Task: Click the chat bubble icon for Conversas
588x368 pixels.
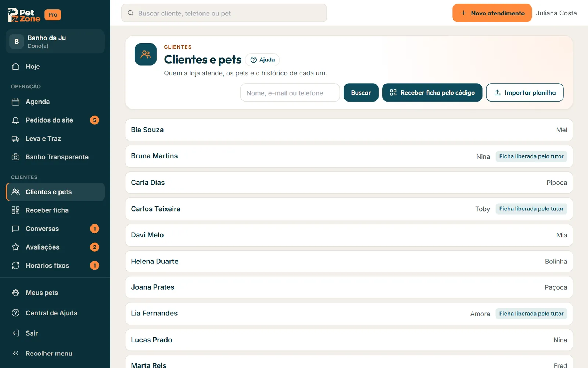Action: click(15, 229)
